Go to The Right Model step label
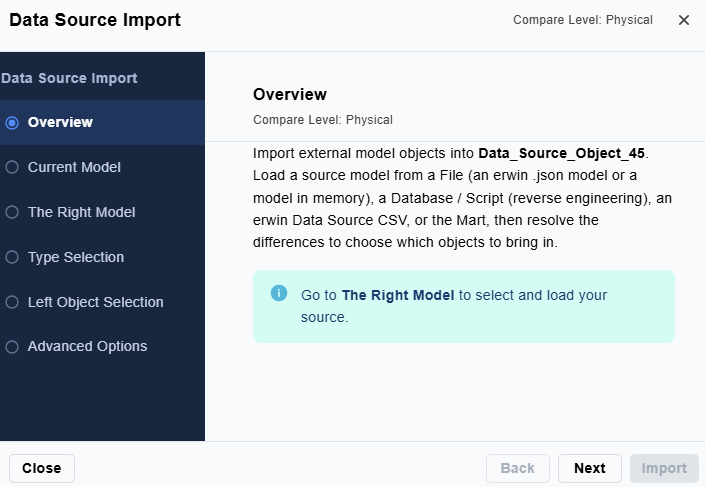The image size is (705, 487). pyautogui.click(x=81, y=212)
